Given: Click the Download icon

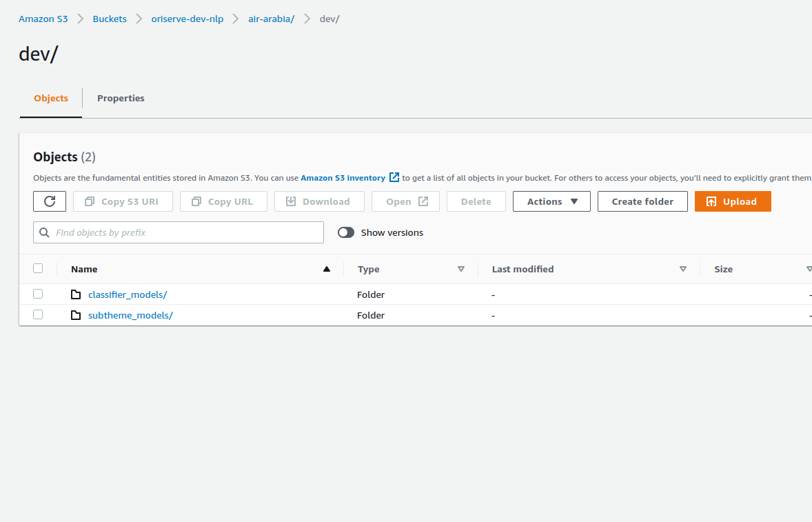Looking at the screenshot, I should pos(291,201).
